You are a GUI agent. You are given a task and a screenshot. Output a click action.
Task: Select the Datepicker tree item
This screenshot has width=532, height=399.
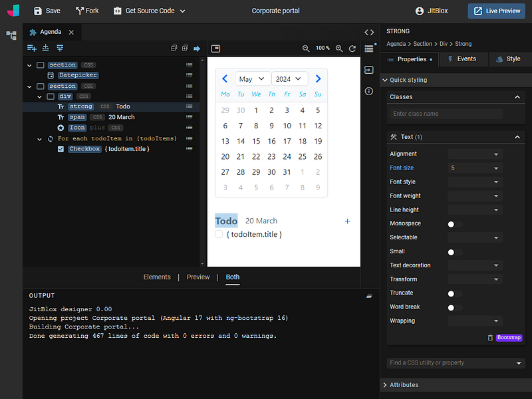[77, 75]
